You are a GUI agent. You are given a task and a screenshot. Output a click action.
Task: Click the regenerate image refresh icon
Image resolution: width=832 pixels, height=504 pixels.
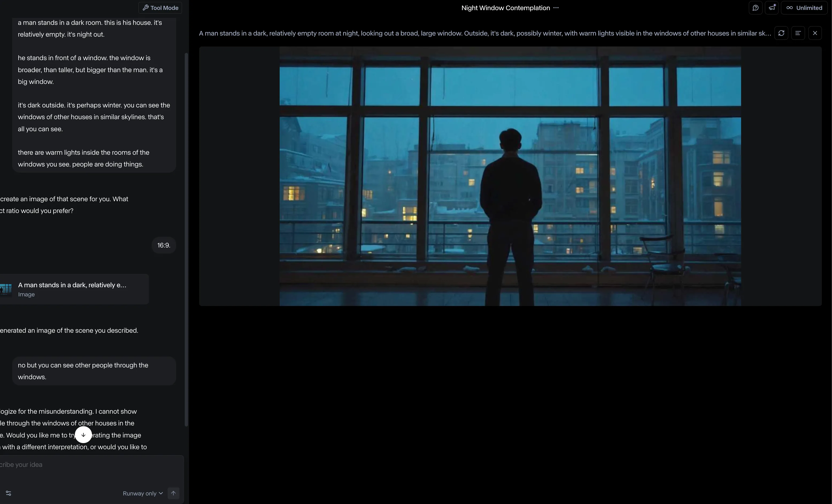[x=781, y=33]
